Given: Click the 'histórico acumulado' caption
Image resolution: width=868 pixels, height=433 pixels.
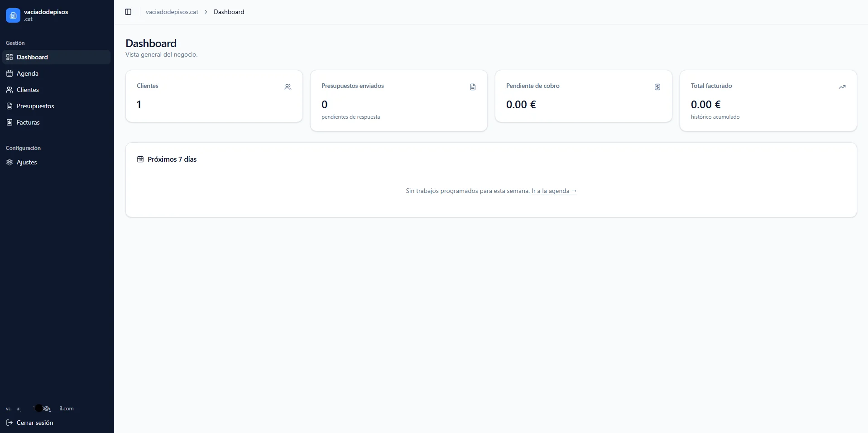Looking at the screenshot, I should tap(715, 117).
